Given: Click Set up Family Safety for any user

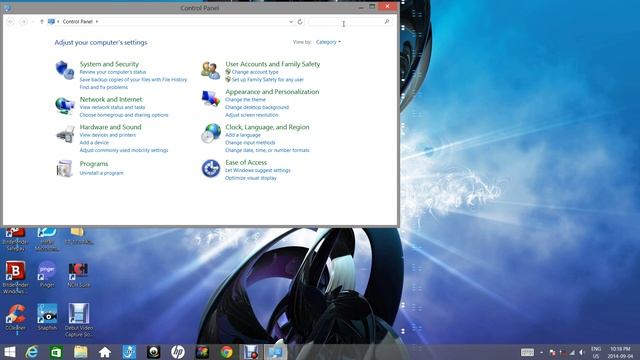Looking at the screenshot, I should (x=268, y=80).
